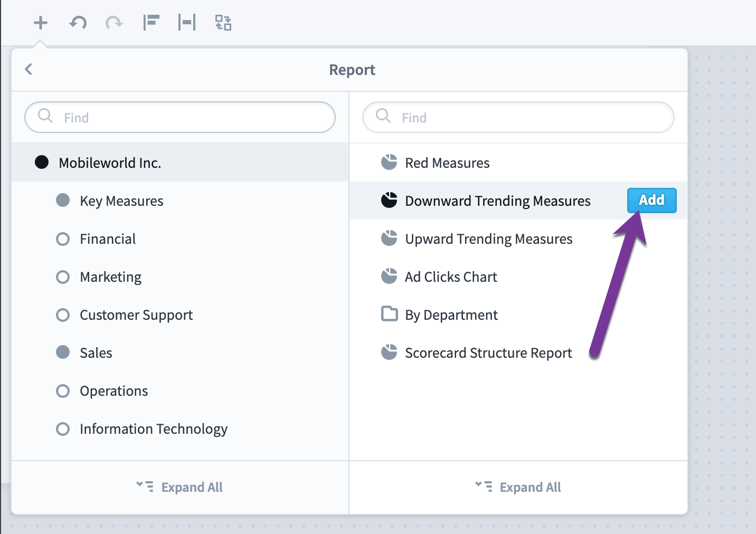
Task: Click the Red Measures pie chart icon
Action: click(389, 162)
